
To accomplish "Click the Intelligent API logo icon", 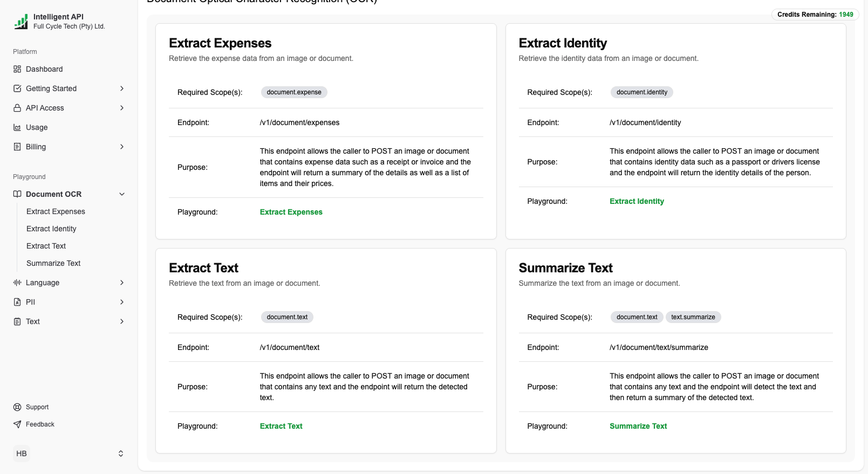I will coord(21,22).
